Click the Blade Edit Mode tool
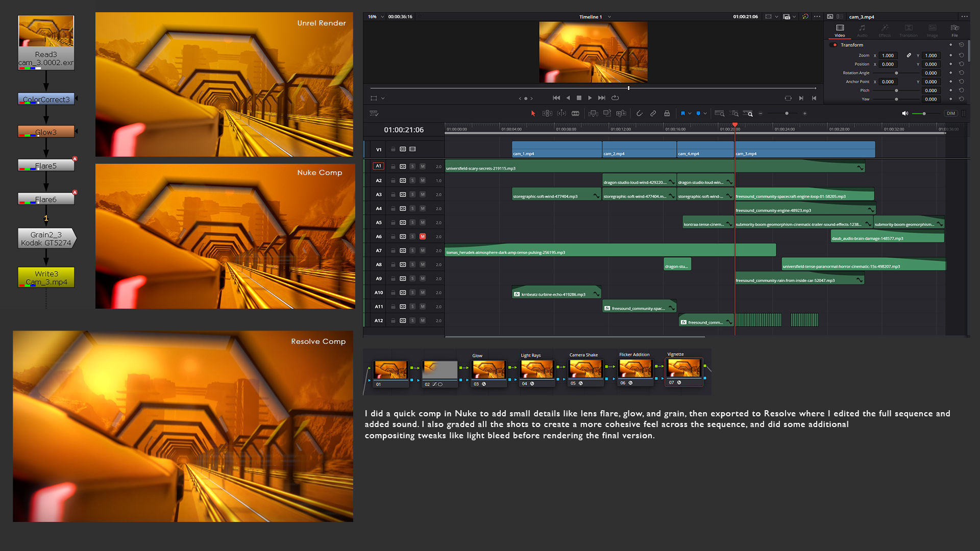The height and width of the screenshot is (551, 980). [x=575, y=113]
